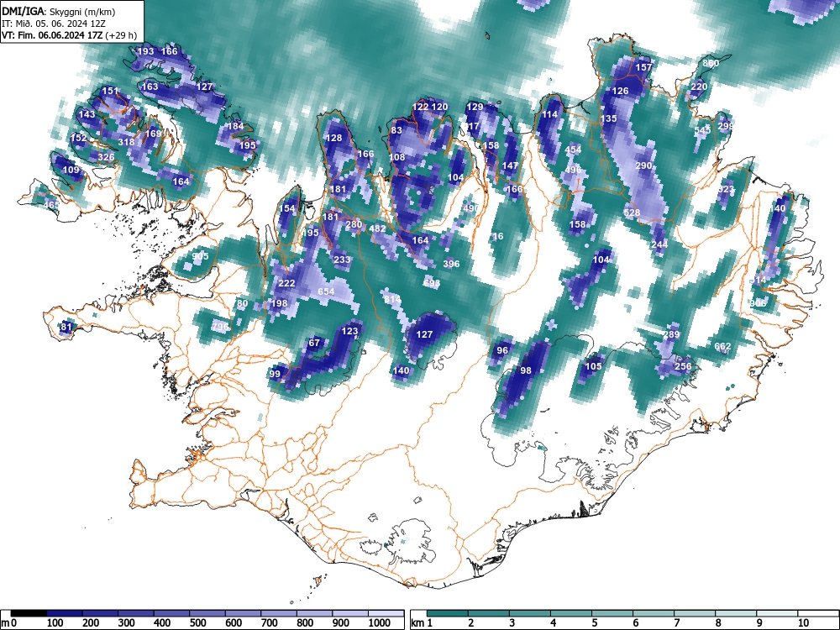840x630 pixels.
Task: Click the map value 905
Action: 201,256
